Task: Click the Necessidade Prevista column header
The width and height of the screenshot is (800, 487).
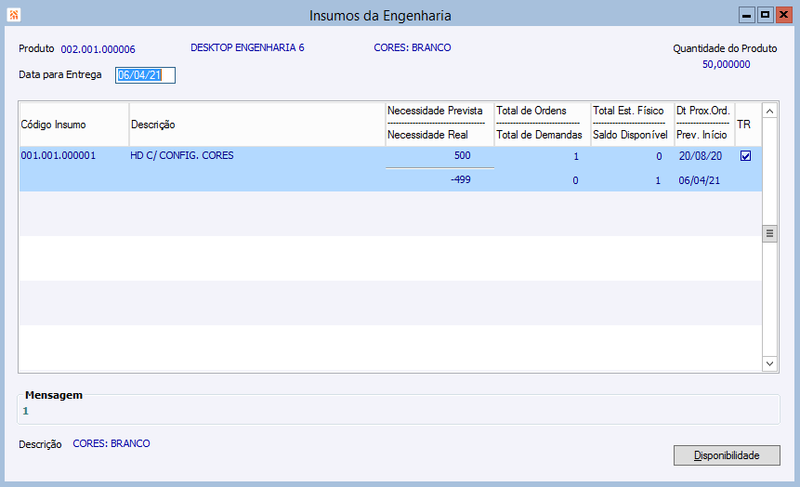Action: coord(435,111)
